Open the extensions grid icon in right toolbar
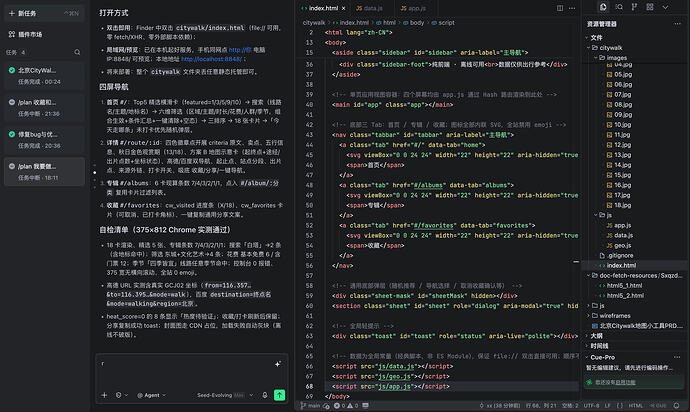The image size is (690, 412). (x=650, y=7)
